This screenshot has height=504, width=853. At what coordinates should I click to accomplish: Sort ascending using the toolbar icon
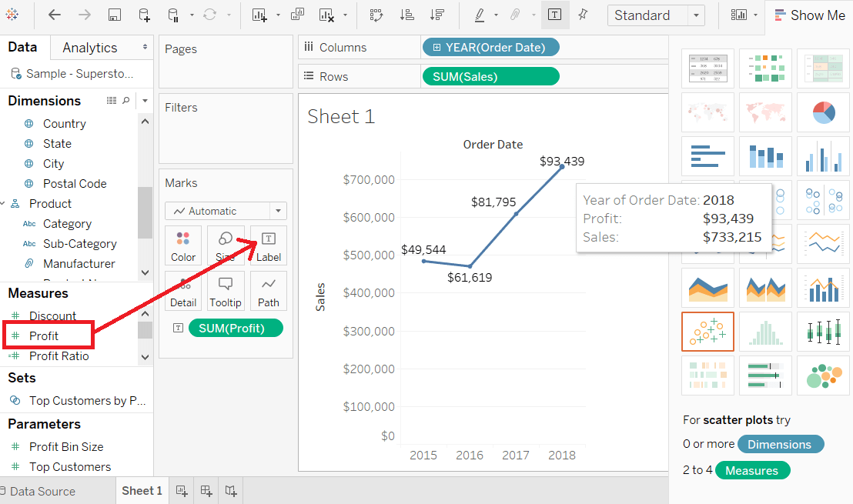[x=406, y=15]
